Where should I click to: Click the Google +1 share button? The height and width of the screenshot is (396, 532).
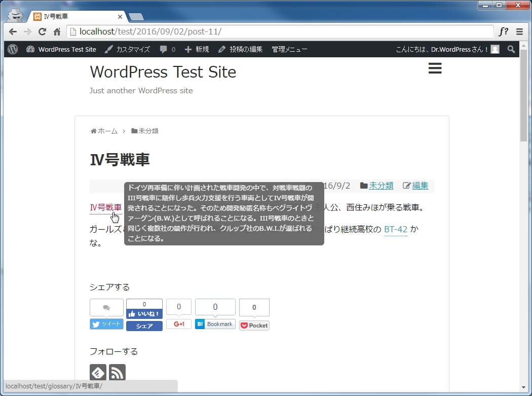[179, 324]
